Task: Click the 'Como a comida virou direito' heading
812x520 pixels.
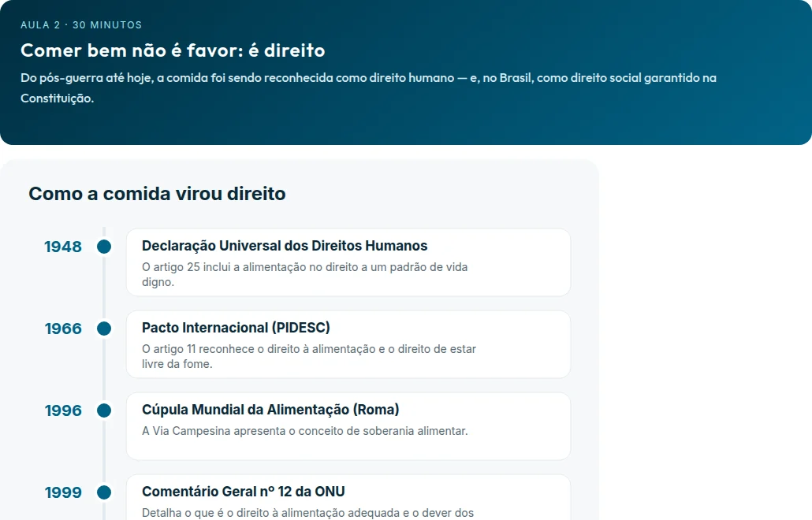Action: point(157,194)
